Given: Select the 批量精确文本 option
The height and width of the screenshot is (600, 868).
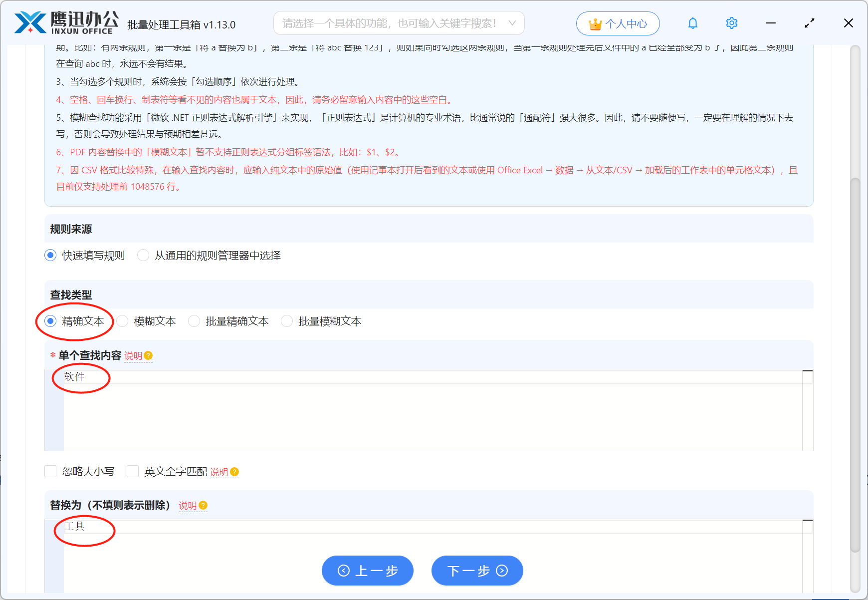Looking at the screenshot, I should (194, 321).
